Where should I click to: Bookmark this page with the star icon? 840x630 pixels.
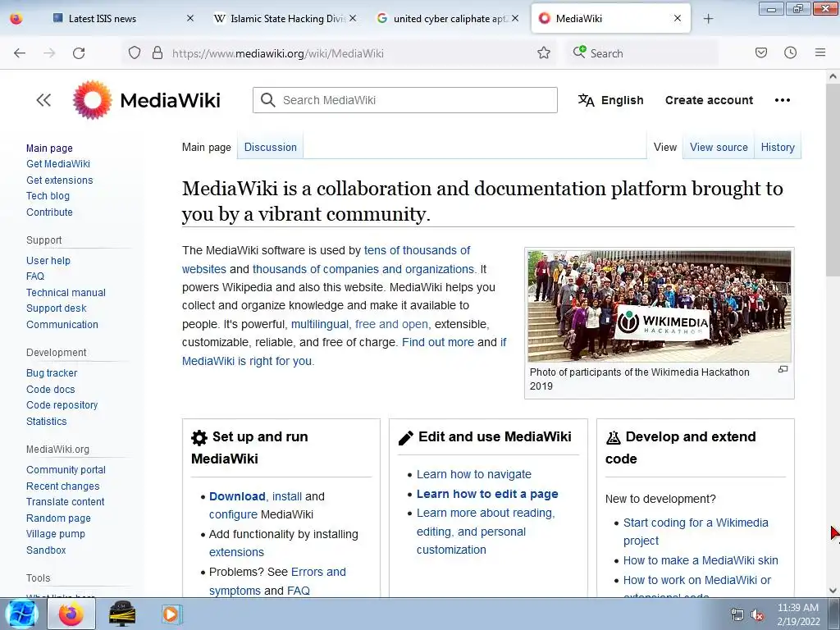(x=544, y=53)
